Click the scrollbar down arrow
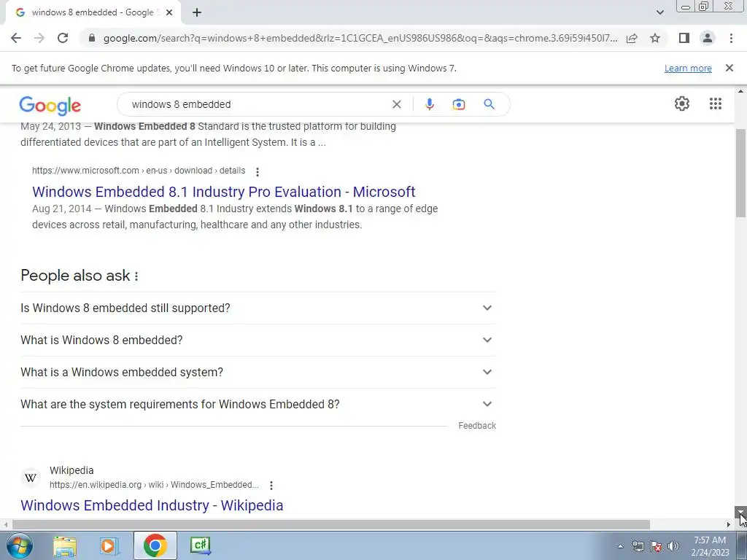 740,513
